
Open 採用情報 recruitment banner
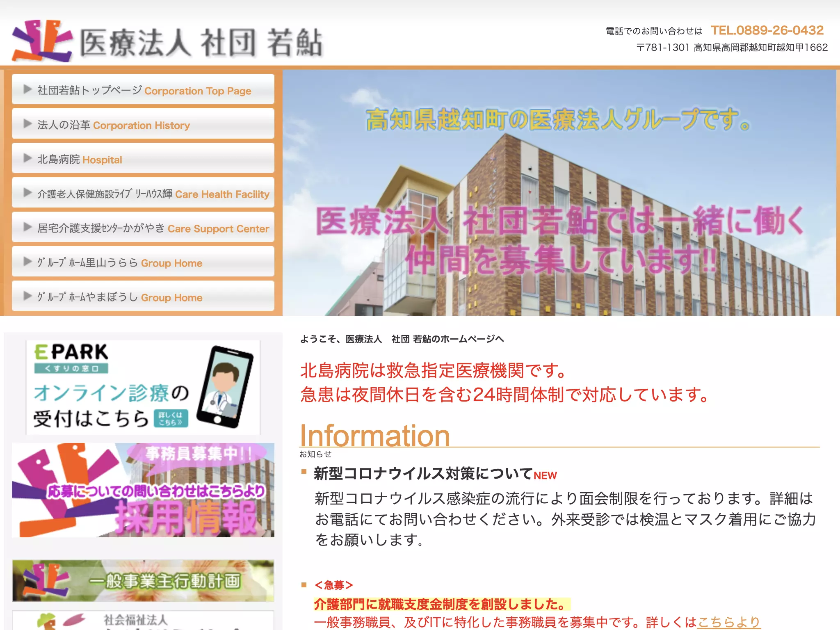143,490
